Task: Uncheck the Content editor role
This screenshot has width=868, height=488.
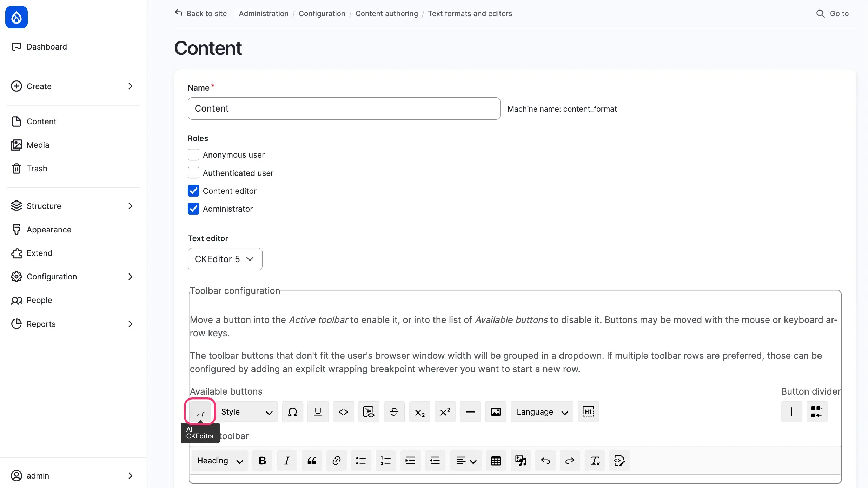Action: [x=193, y=191]
